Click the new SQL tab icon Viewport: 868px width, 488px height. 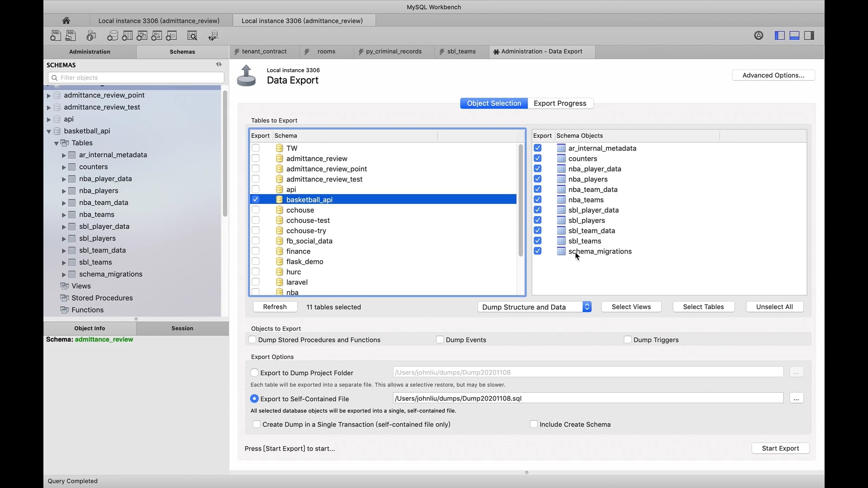[55, 36]
